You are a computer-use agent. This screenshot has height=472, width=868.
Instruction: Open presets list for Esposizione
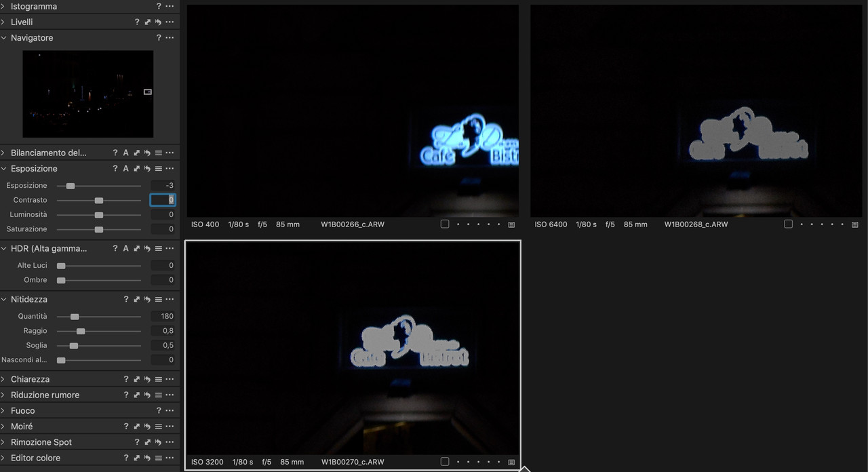[x=158, y=168]
